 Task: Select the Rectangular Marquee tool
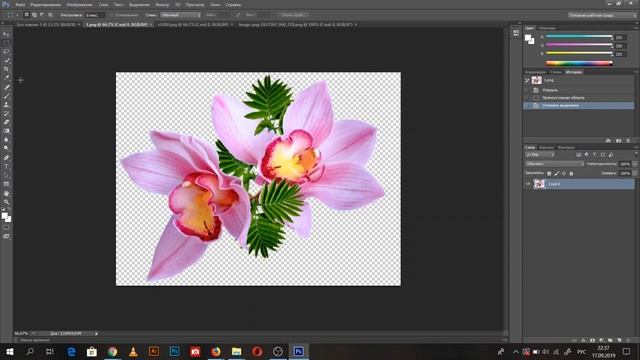click(x=6, y=43)
